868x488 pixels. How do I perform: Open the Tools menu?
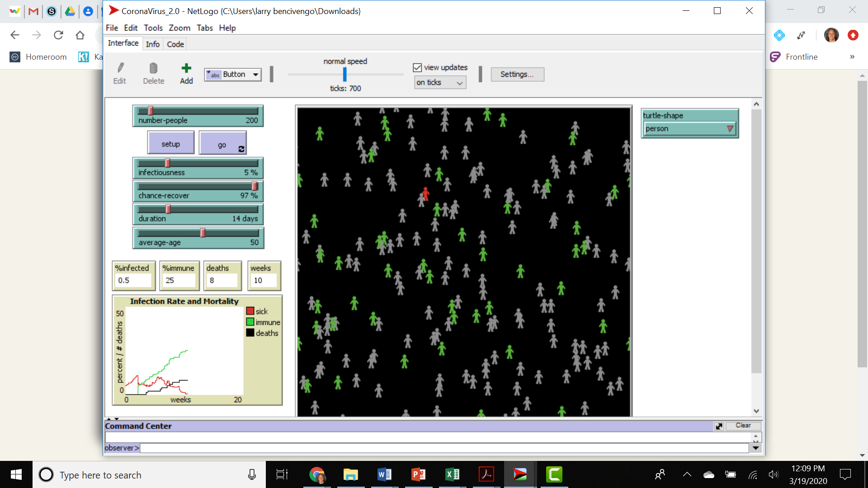pyautogui.click(x=153, y=28)
